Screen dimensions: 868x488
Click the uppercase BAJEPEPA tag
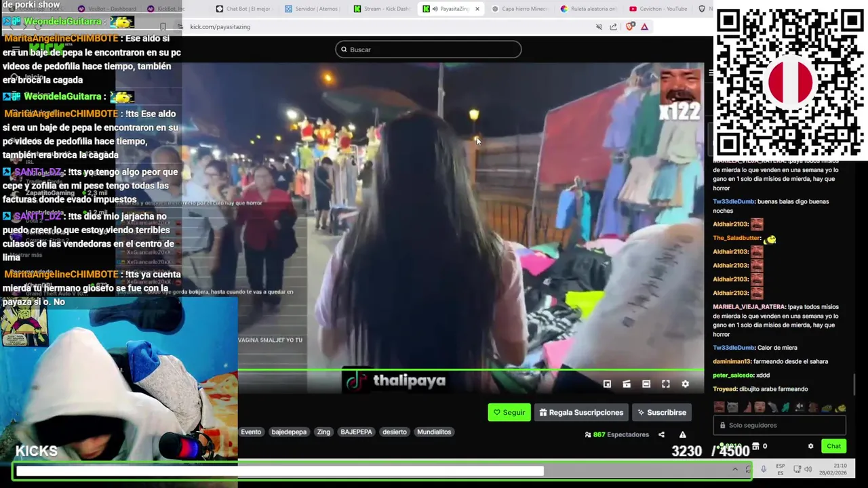(356, 432)
